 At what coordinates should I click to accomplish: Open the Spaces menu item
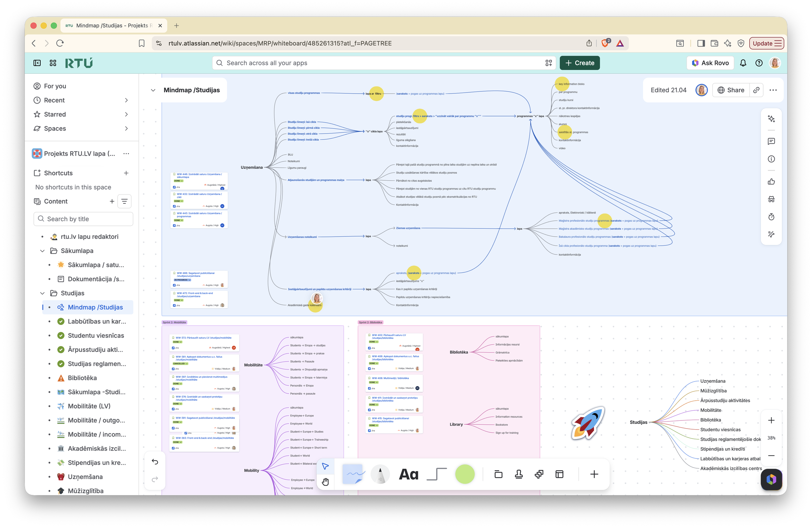click(x=55, y=128)
